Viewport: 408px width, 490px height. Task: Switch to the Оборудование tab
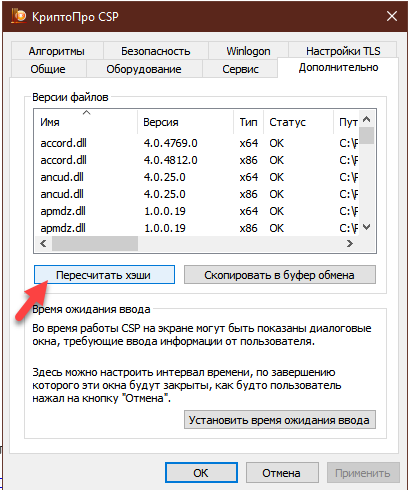click(x=144, y=69)
